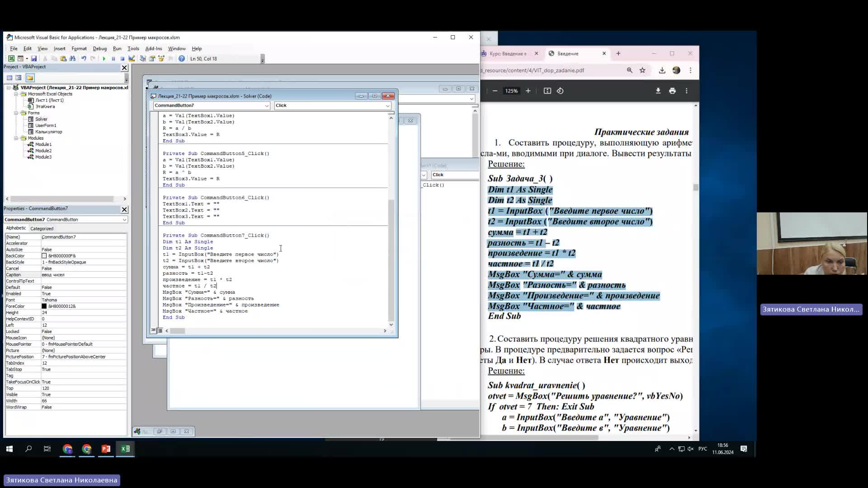Image resolution: width=868 pixels, height=488 pixels.
Task: Click Full Module View button in code window
Action: [x=160, y=331]
